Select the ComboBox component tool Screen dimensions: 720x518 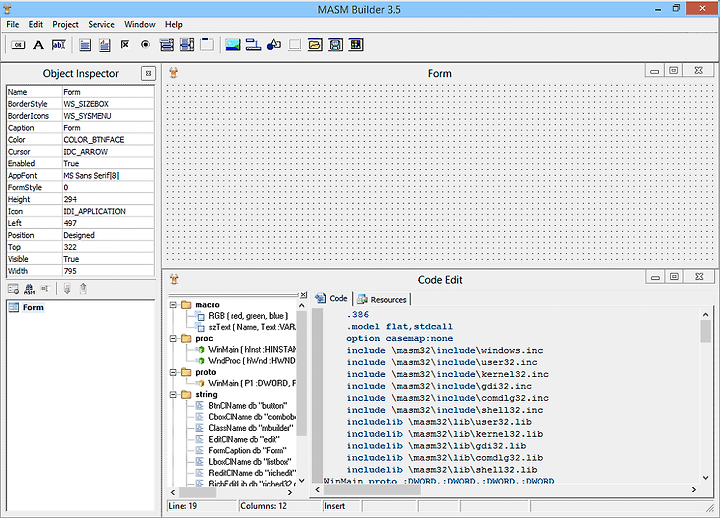coord(166,45)
